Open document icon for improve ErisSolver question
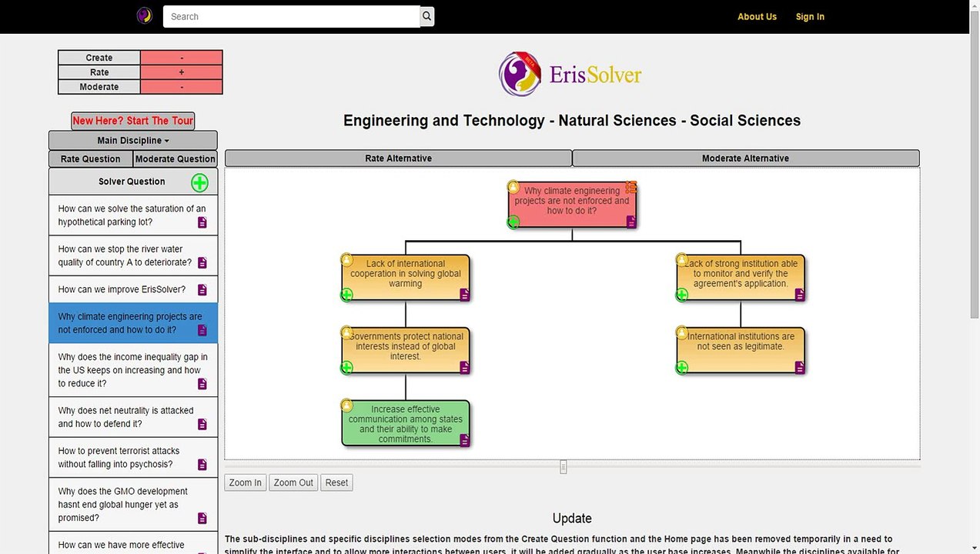Image resolution: width=980 pixels, height=554 pixels. tap(202, 290)
